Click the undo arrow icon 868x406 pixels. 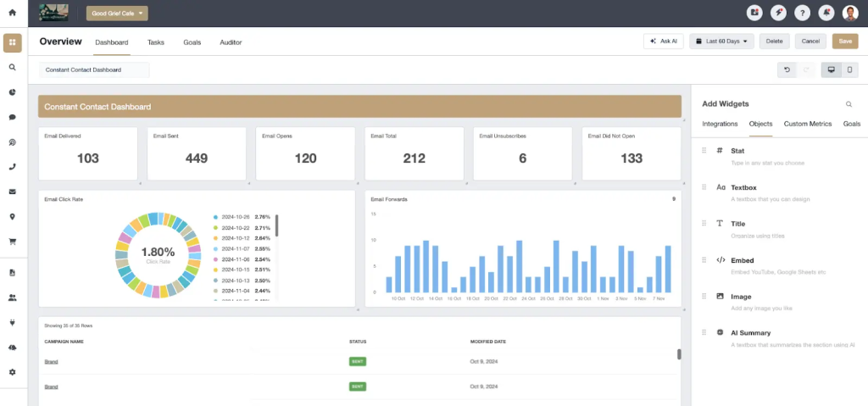click(x=787, y=70)
